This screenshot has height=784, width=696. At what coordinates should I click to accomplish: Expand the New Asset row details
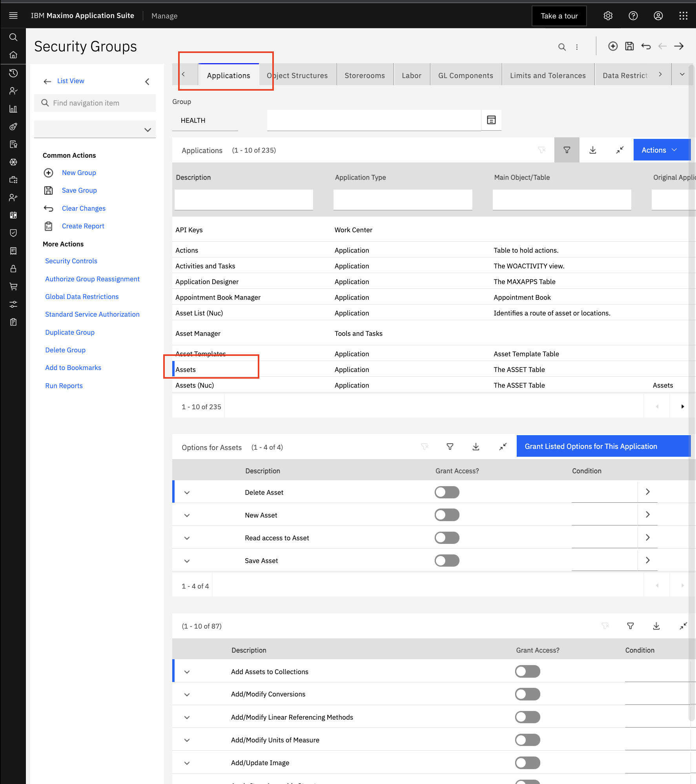click(187, 515)
